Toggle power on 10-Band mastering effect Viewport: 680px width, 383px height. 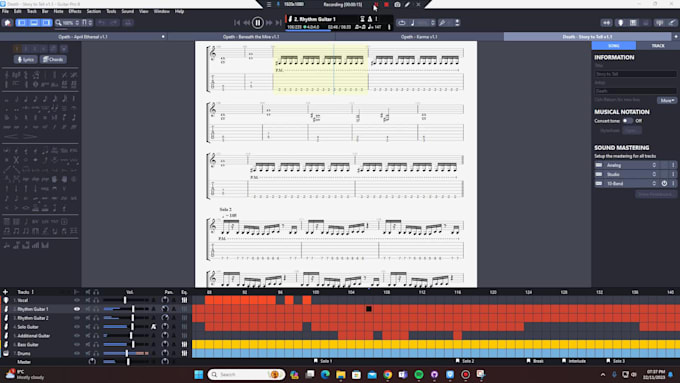[664, 183]
